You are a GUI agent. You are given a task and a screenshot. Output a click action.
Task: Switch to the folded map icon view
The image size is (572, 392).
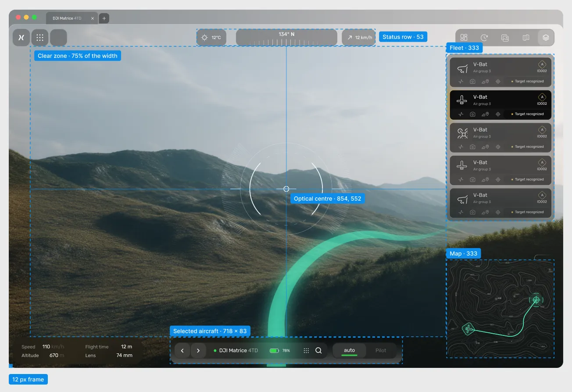point(526,38)
